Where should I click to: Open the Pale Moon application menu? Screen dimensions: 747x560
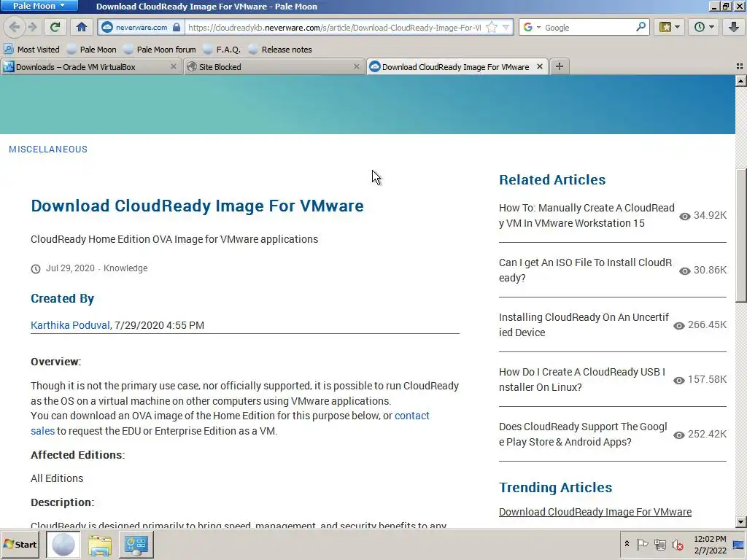(39, 6)
